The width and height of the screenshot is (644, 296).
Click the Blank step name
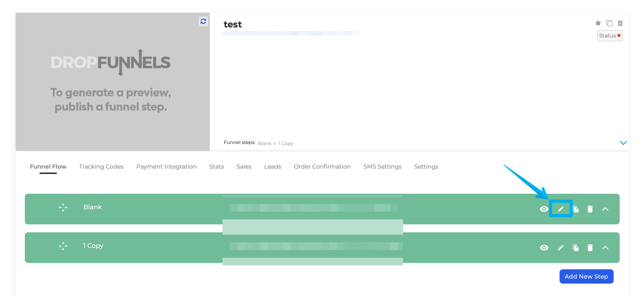pos(92,207)
